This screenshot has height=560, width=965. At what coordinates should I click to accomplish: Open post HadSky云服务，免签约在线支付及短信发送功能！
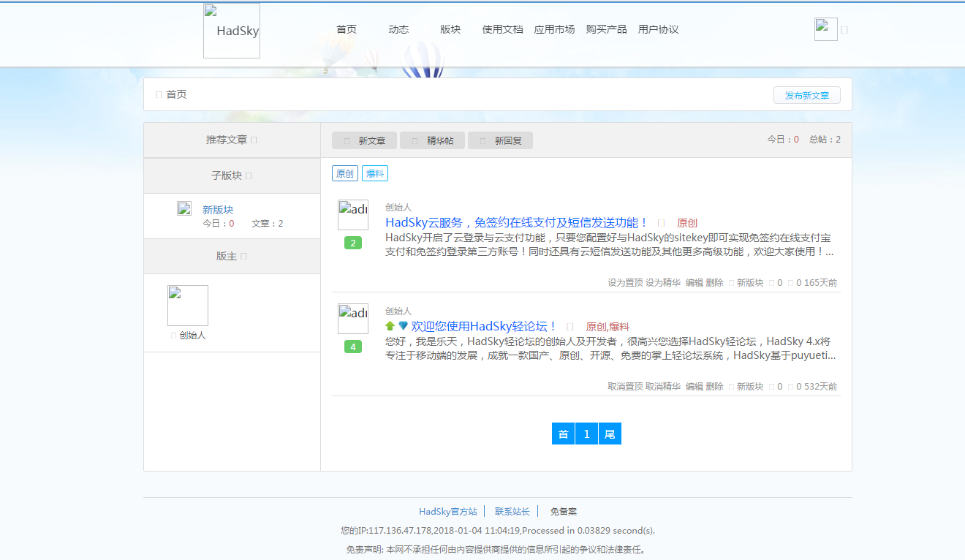pyautogui.click(x=517, y=222)
